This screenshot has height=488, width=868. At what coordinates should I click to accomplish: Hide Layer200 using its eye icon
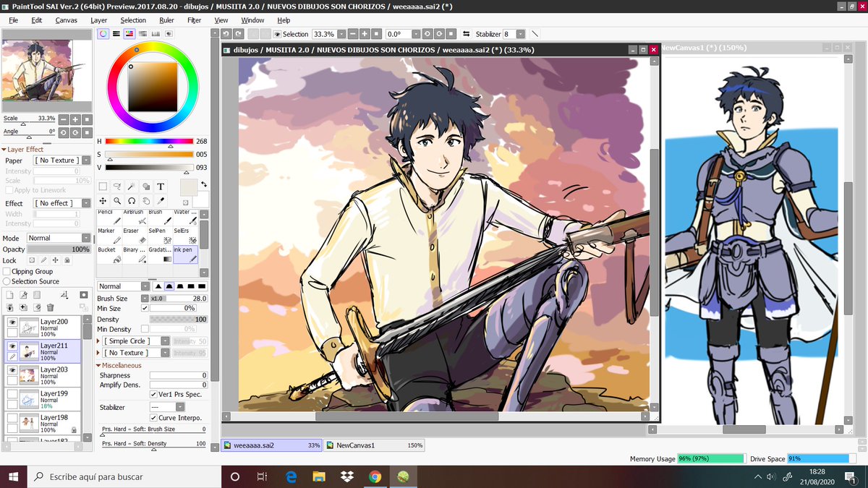pyautogui.click(x=12, y=322)
